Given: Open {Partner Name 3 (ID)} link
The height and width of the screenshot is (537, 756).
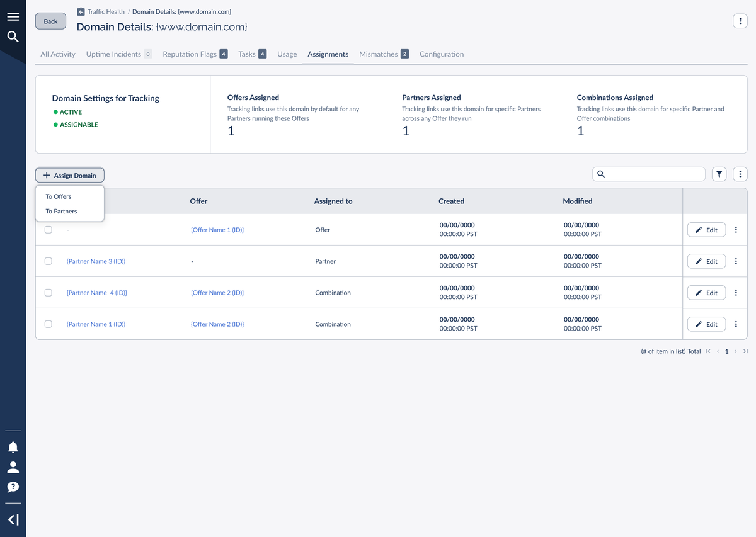Looking at the screenshot, I should tap(96, 261).
